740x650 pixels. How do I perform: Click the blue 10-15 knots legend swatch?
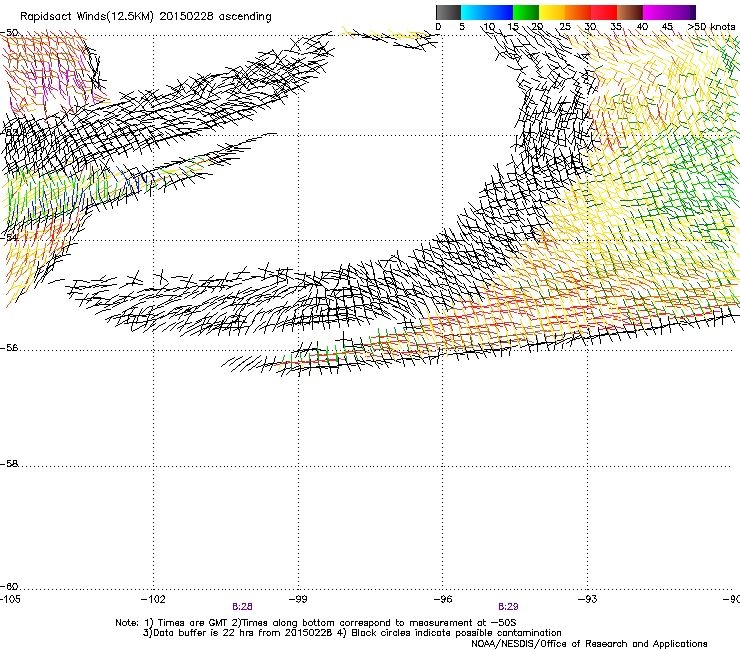pos(500,12)
